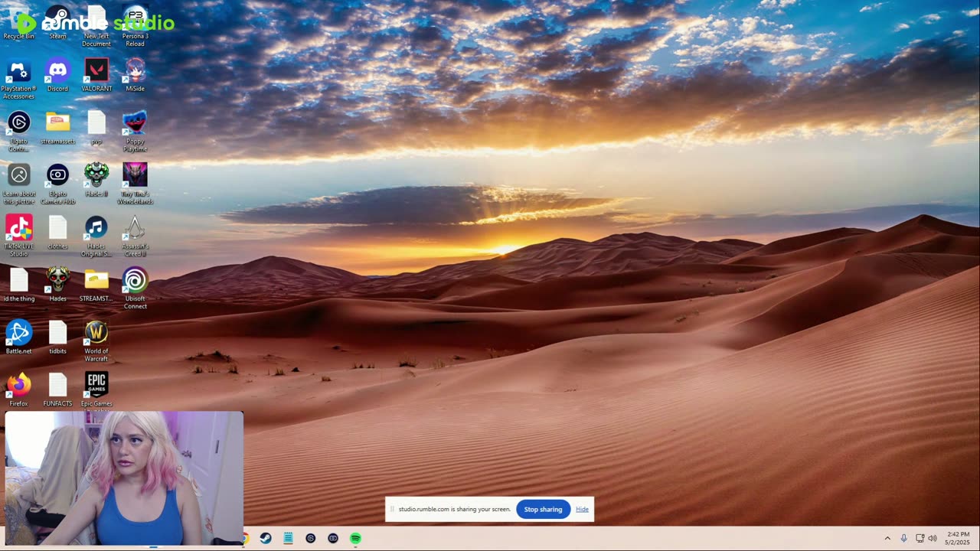Select the id the thing file
Viewport: 980px width, 551px height.
[18, 285]
